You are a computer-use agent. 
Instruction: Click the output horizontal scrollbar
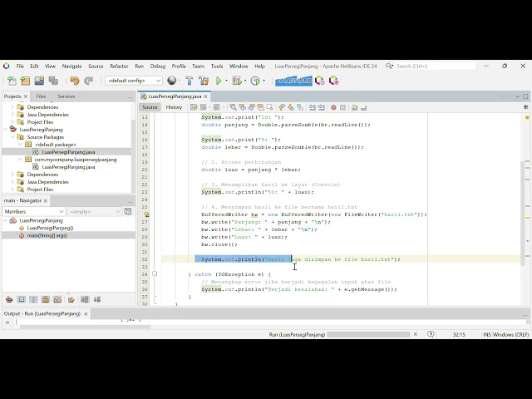tap(85, 327)
